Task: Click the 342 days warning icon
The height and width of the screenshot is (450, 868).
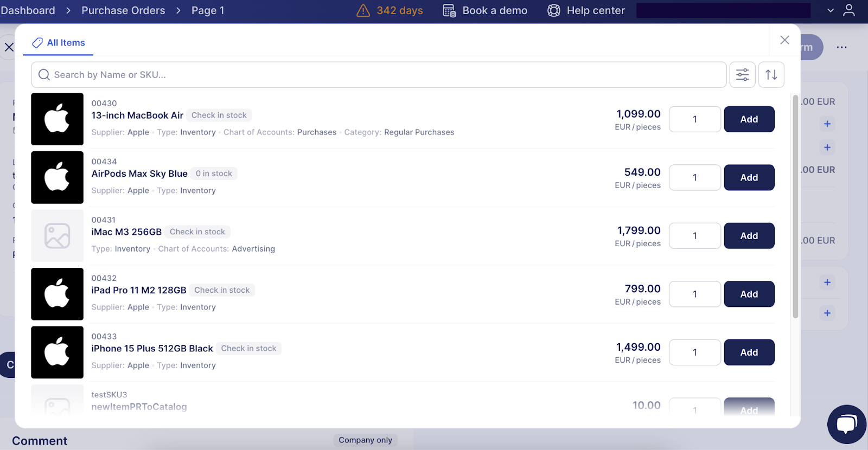Action: [363, 10]
